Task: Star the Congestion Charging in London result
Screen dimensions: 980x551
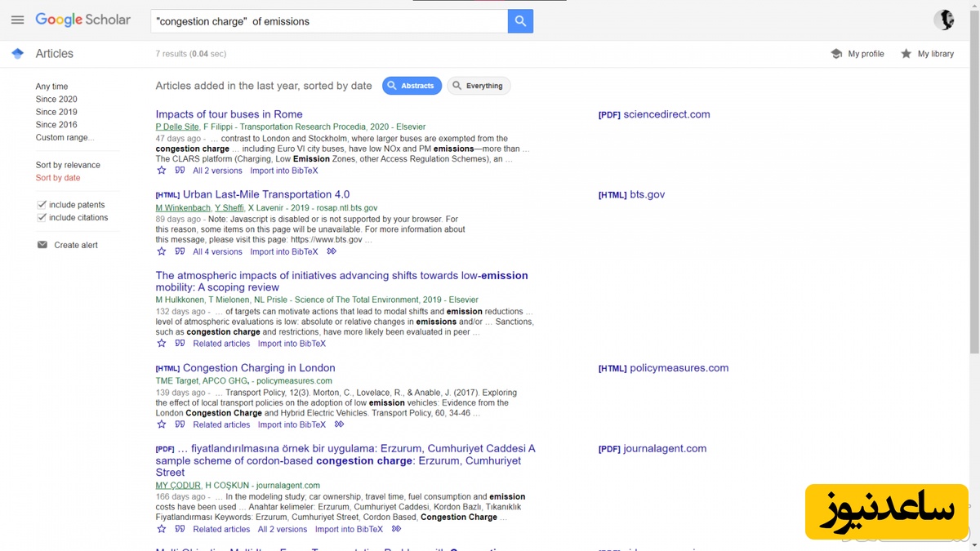Action: point(161,424)
